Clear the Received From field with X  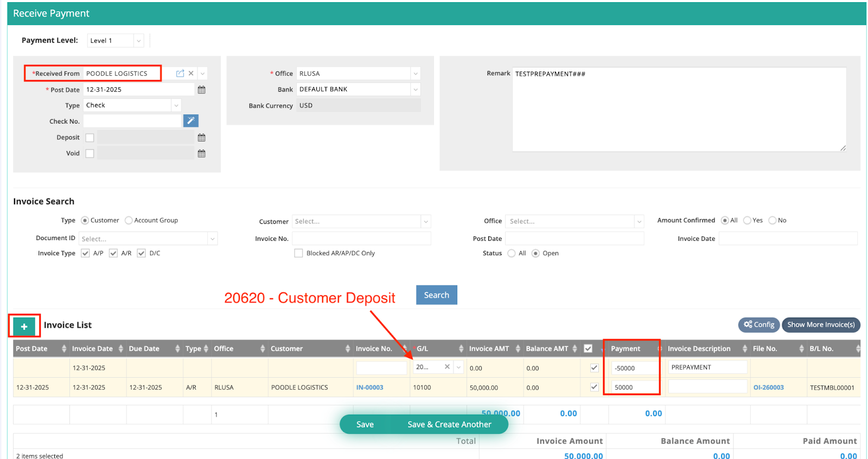click(x=191, y=74)
